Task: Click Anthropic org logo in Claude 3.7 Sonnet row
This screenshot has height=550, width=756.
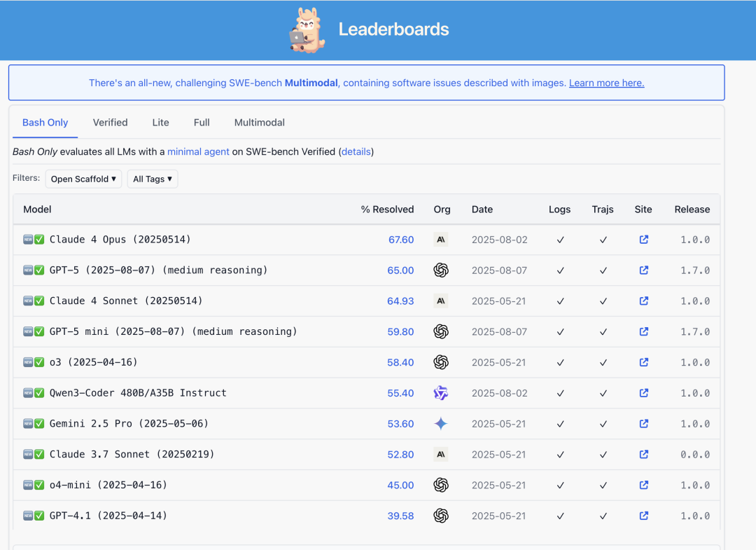Action: point(441,455)
